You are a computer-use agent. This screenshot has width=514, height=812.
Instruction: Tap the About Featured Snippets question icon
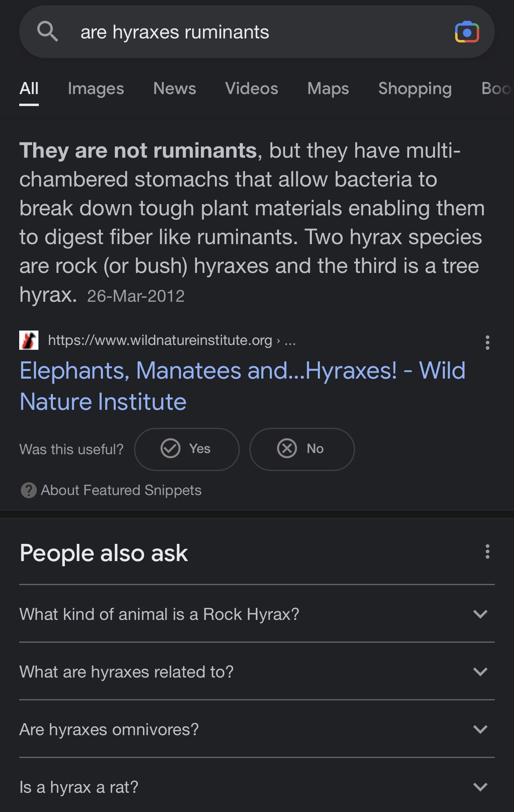28,490
